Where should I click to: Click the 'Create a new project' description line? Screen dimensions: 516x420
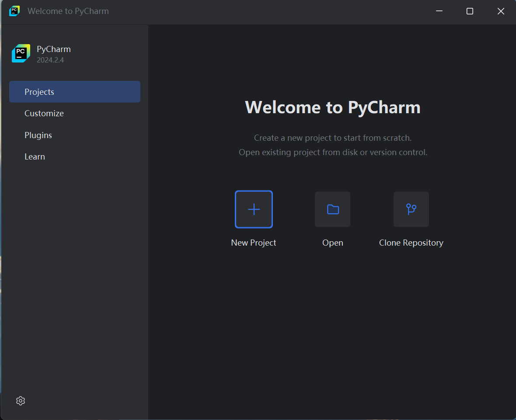coord(333,138)
